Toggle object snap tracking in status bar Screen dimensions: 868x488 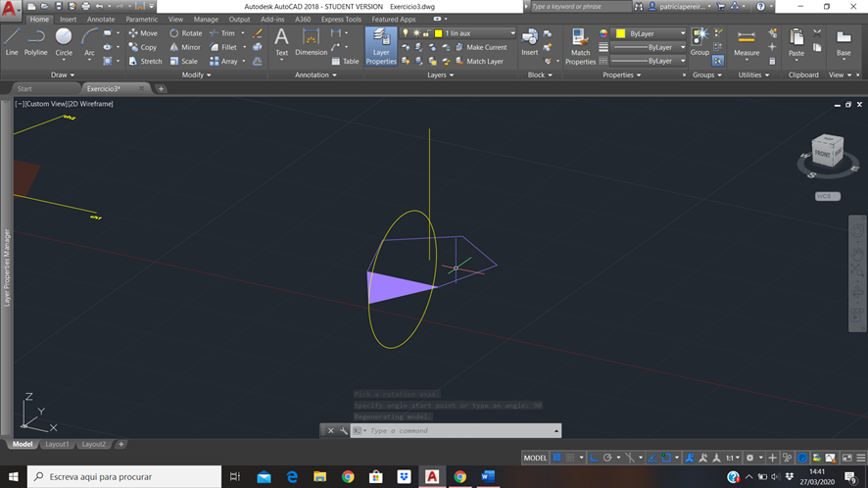(651, 458)
